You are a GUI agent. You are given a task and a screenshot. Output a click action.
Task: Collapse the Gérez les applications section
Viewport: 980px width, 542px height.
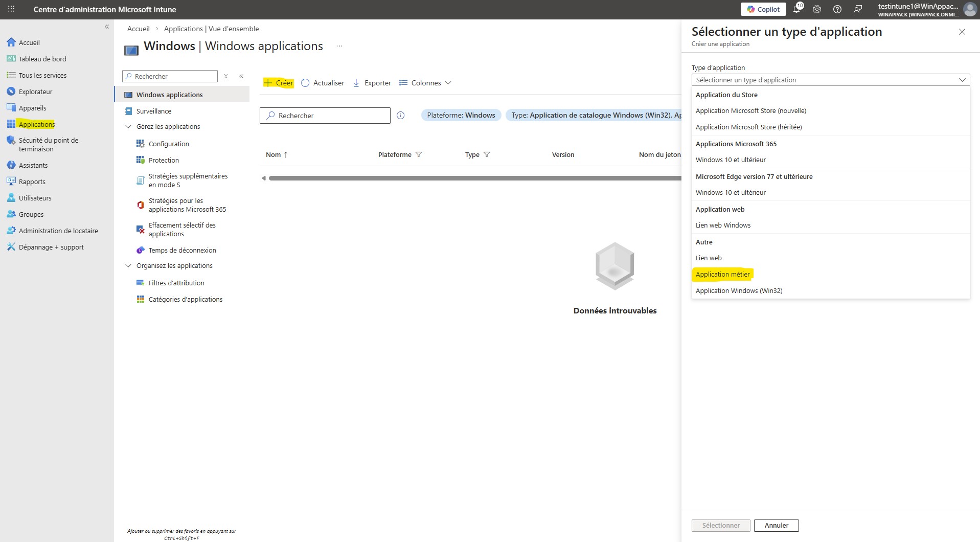click(x=128, y=126)
